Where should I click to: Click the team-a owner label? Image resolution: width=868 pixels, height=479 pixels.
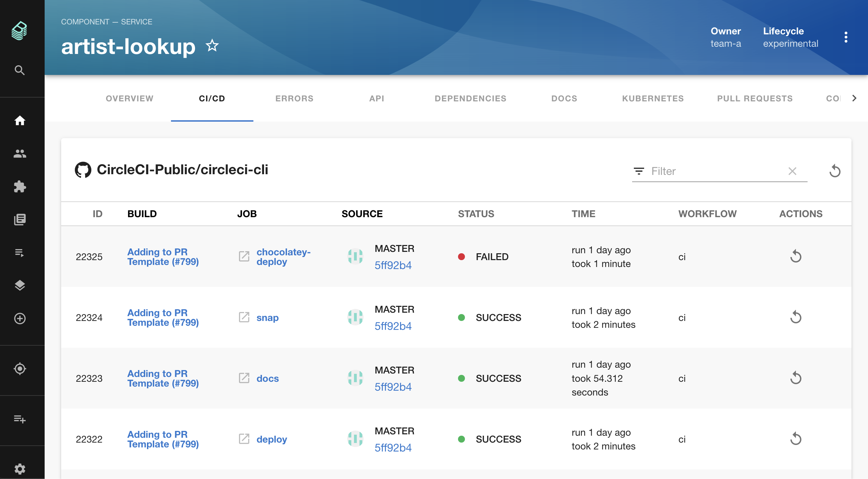tap(726, 44)
